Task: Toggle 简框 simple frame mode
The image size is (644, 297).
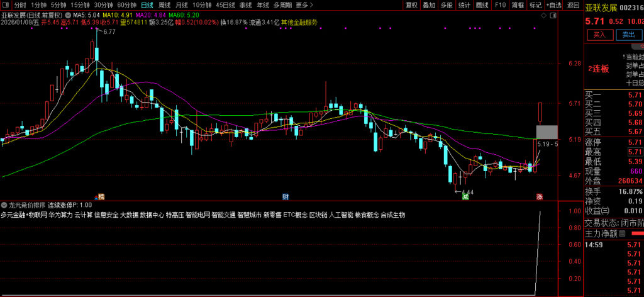Action: point(518,5)
